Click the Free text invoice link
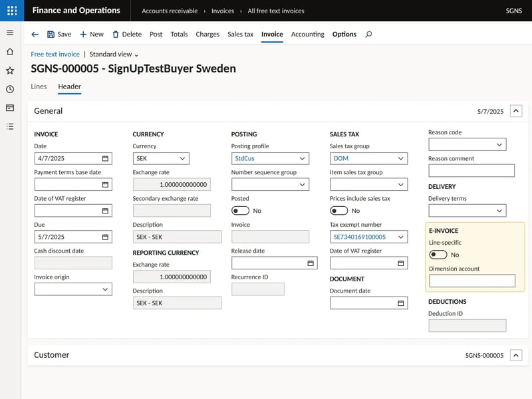 point(55,55)
